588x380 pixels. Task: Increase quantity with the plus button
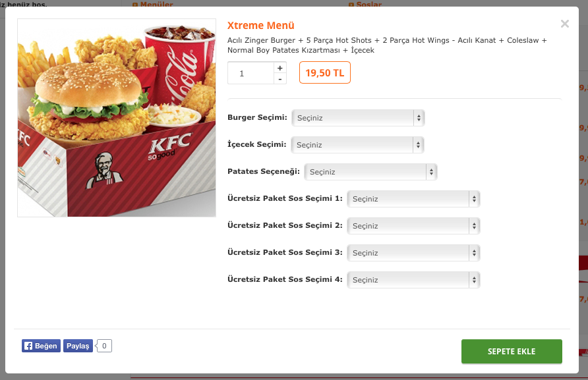click(279, 68)
